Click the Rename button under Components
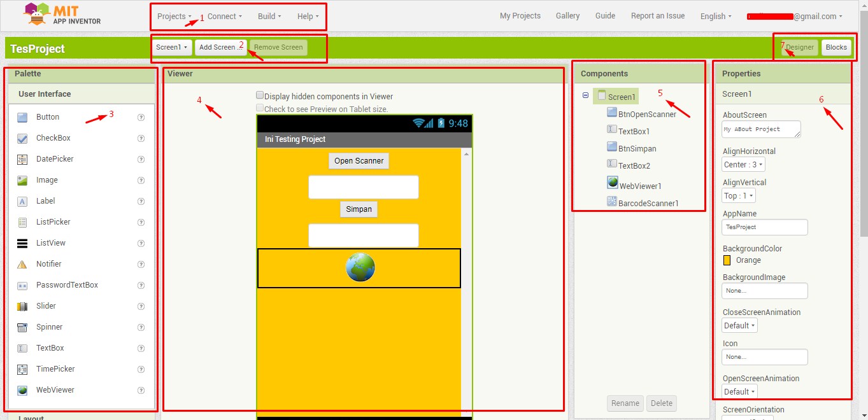868x420 pixels. coord(625,403)
